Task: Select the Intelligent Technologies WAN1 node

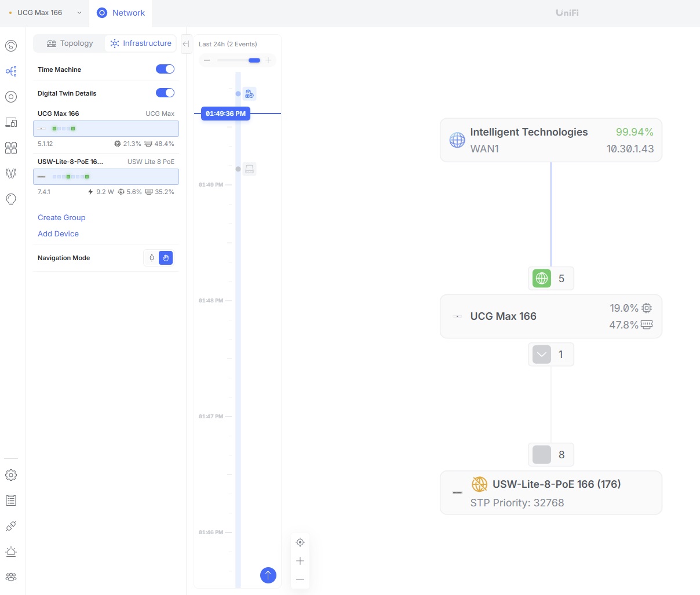Action: (x=551, y=140)
